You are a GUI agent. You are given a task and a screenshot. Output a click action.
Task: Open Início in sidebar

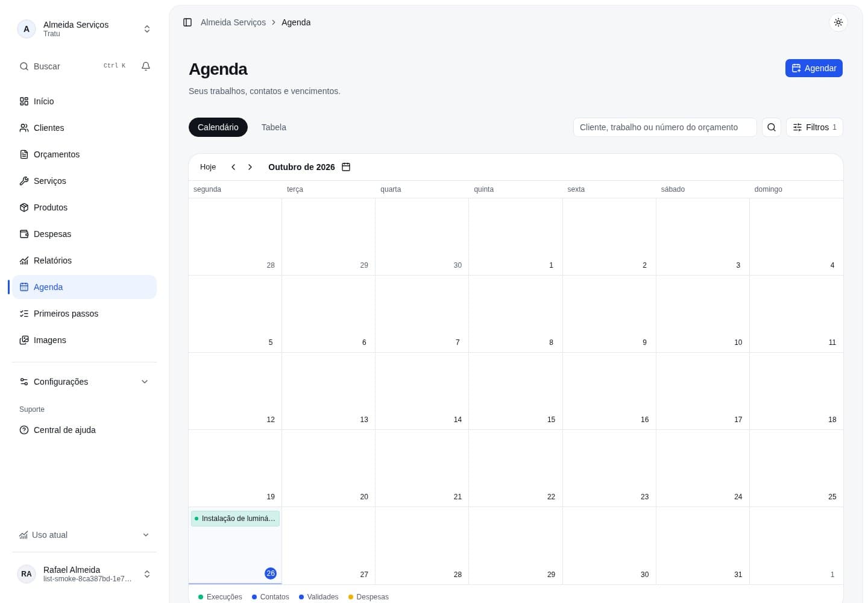pos(84,101)
